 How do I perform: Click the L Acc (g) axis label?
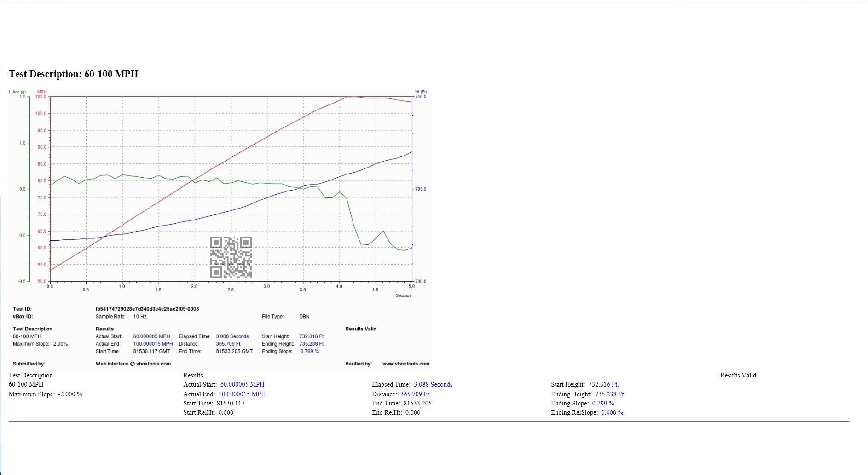[17, 92]
